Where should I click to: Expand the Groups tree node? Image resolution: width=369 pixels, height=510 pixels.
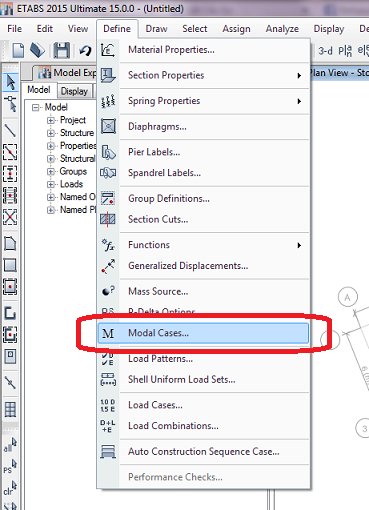[50, 171]
